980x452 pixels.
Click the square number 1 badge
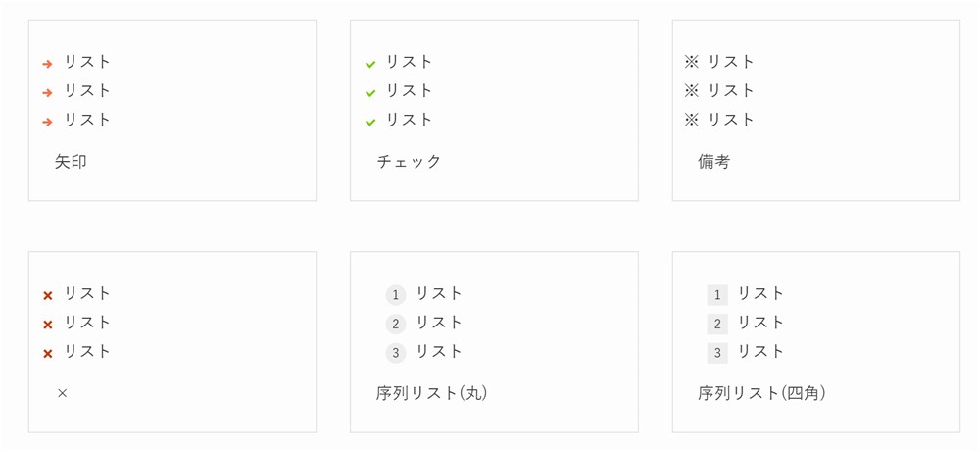click(717, 295)
